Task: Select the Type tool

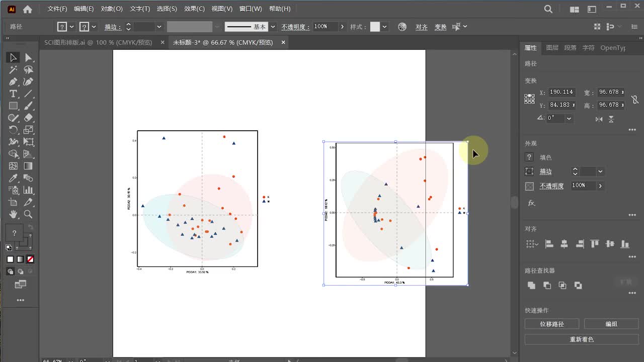Action: (x=14, y=94)
